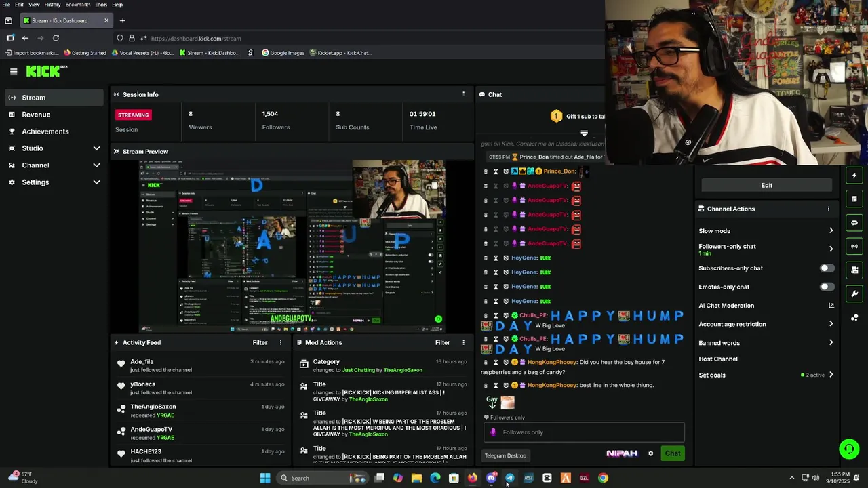Viewport: 868px width, 488px height.
Task: Open the browser History menu
Action: pyautogui.click(x=52, y=4)
